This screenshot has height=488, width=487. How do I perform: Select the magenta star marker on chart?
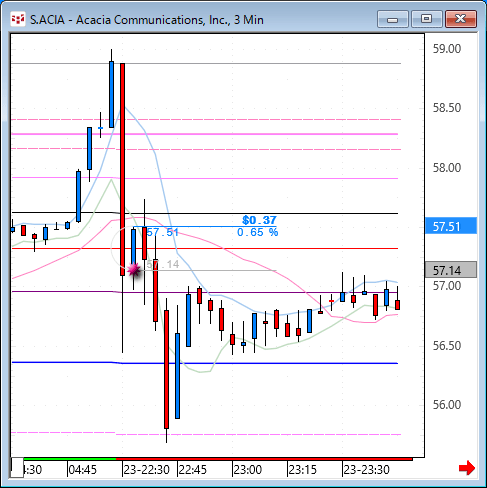[134, 270]
